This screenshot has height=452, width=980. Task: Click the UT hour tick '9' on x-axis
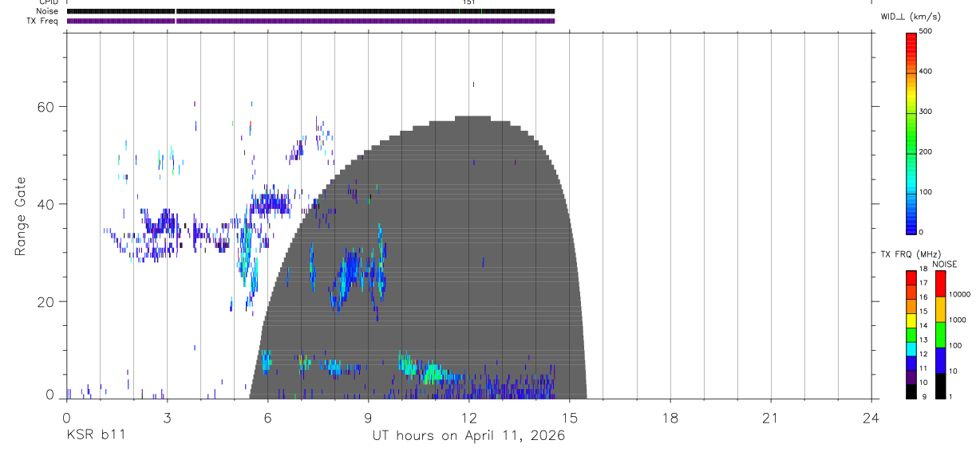tap(368, 417)
